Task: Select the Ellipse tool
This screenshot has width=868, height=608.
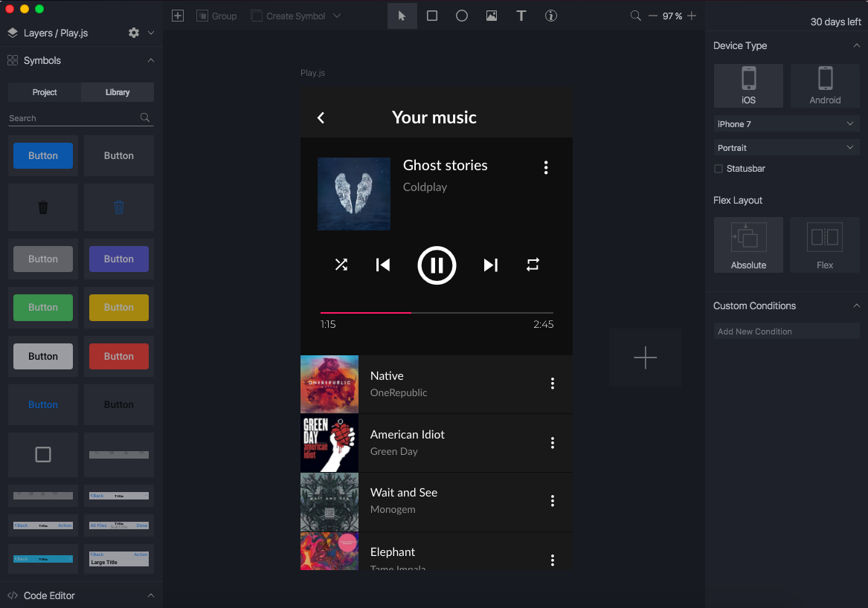Action: tap(462, 16)
